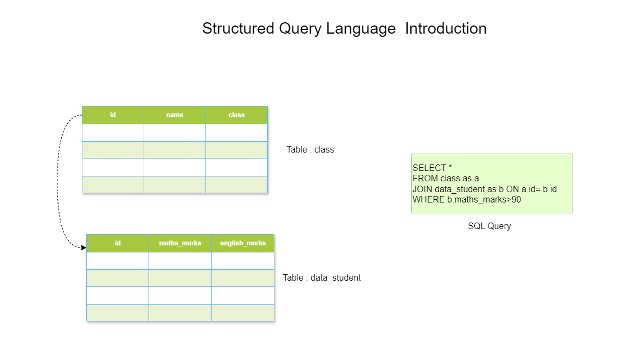Click the name column header
Viewport: 644px width, 342px height.
[175, 115]
